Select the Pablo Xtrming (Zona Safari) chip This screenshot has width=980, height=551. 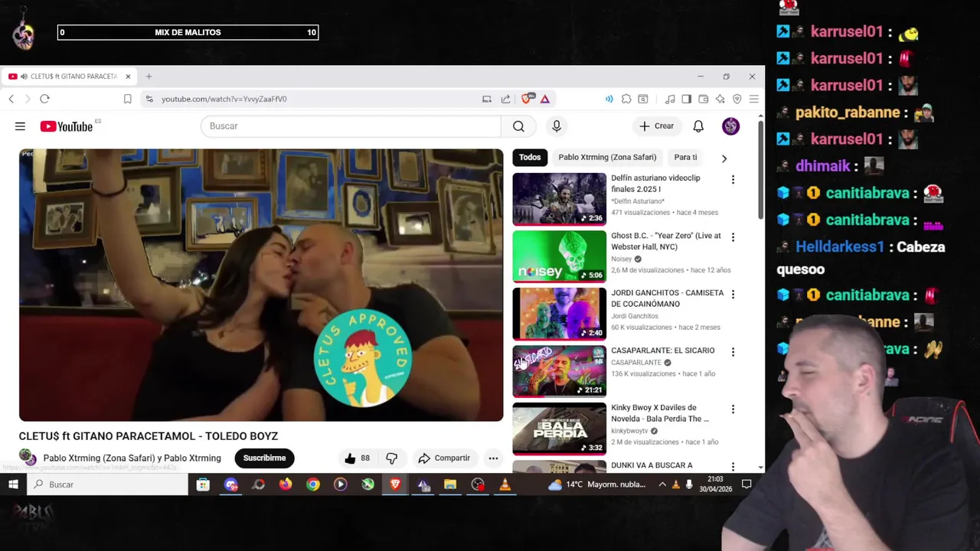(x=607, y=157)
